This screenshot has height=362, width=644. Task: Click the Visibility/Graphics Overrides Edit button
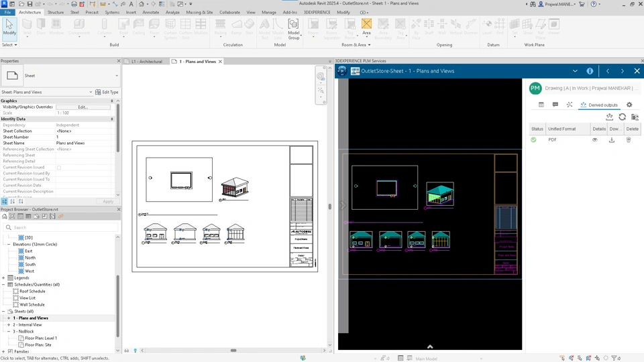click(83, 107)
